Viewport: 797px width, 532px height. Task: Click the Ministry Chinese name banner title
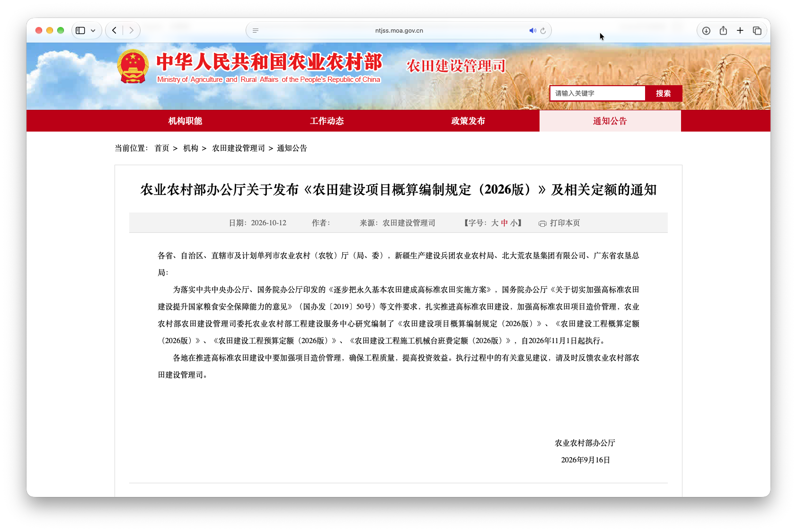coord(269,62)
